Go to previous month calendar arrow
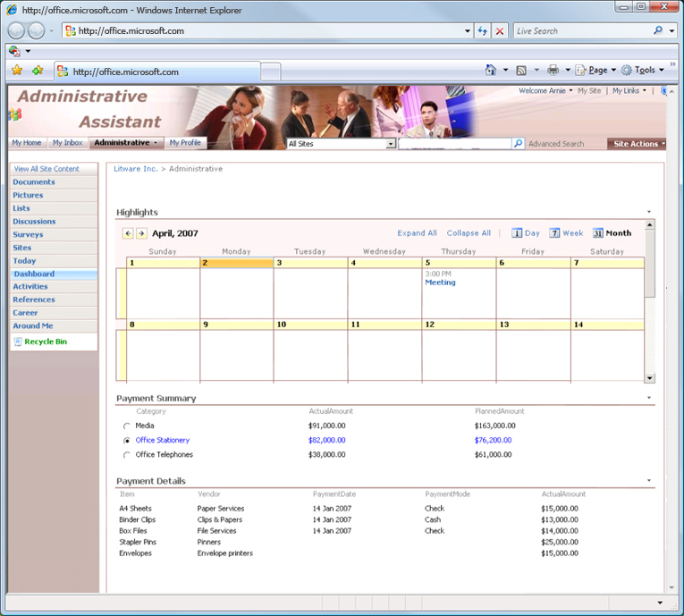Image resolution: width=684 pixels, height=616 pixels. coord(128,233)
